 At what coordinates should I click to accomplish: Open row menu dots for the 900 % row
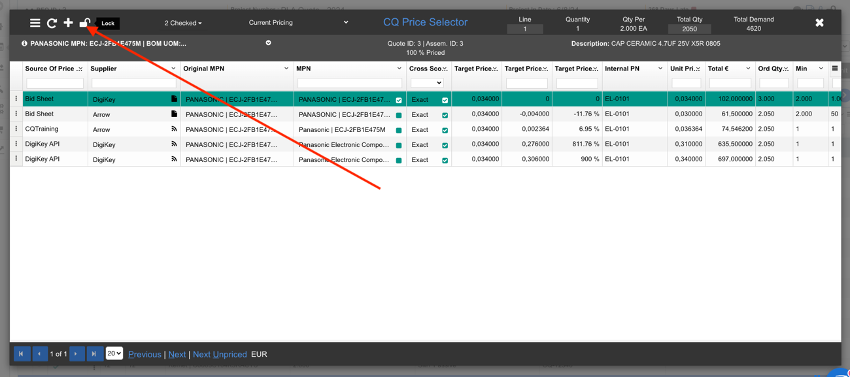pos(16,159)
